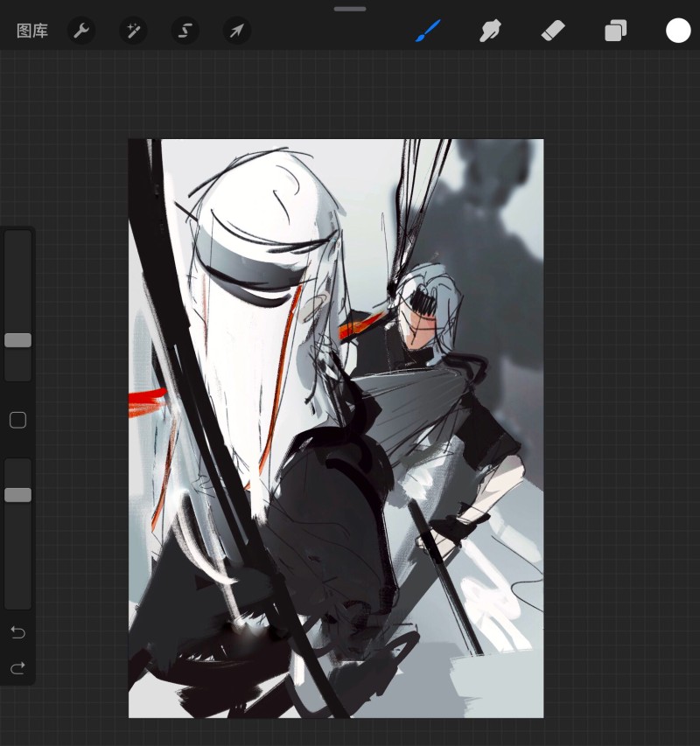Viewport: 700px width, 746px height.
Task: Select the blue Brush tool
Action: [428, 31]
